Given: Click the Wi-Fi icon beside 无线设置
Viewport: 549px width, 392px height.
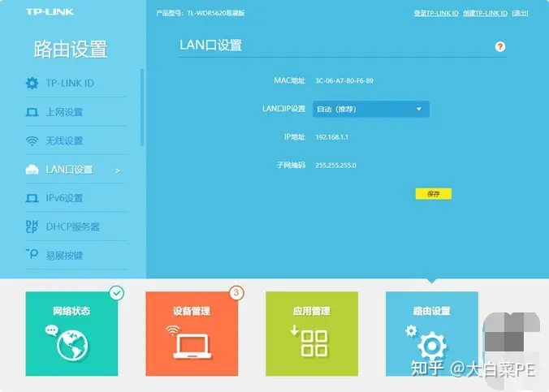Looking at the screenshot, I should [x=32, y=140].
